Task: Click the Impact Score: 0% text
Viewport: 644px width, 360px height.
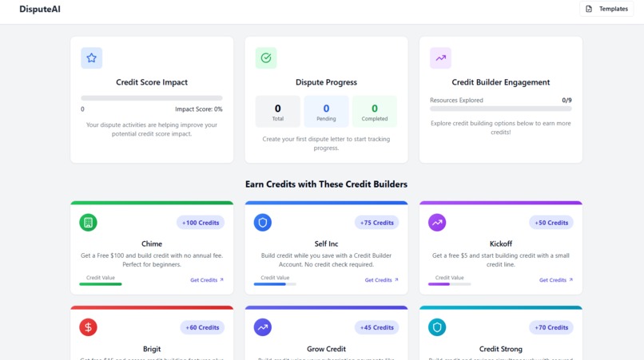Action: coord(199,109)
